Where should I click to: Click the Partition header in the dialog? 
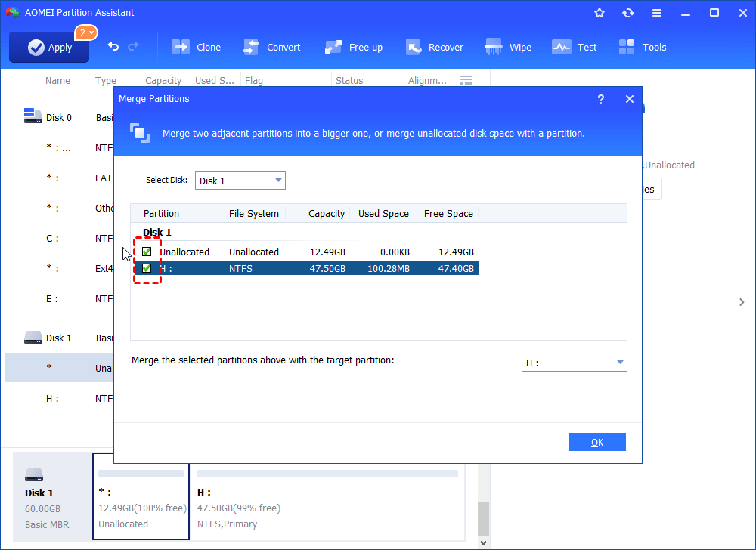point(162,213)
